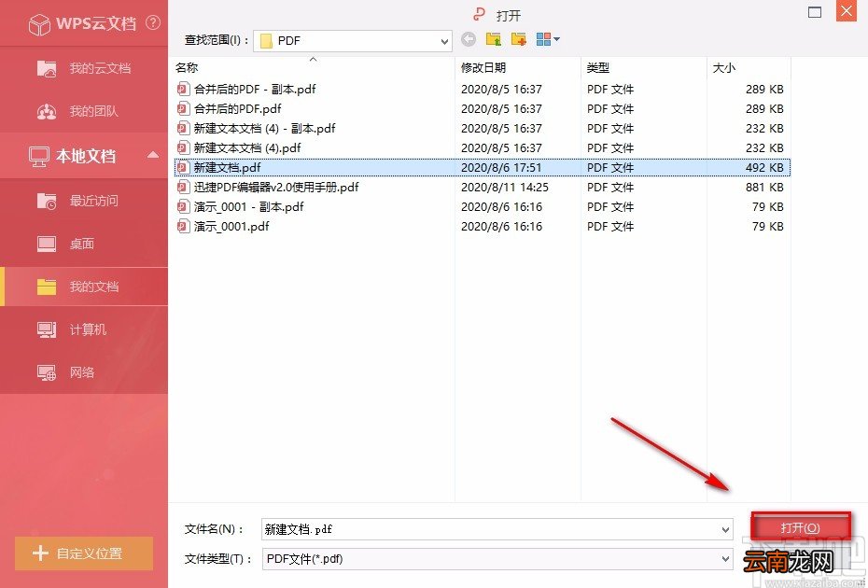Click the 桌面 monitor icon
The width and height of the screenshot is (868, 588).
pos(47,244)
